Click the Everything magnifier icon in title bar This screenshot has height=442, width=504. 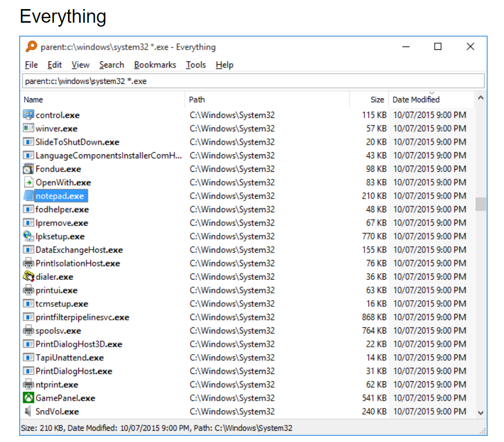[31, 47]
